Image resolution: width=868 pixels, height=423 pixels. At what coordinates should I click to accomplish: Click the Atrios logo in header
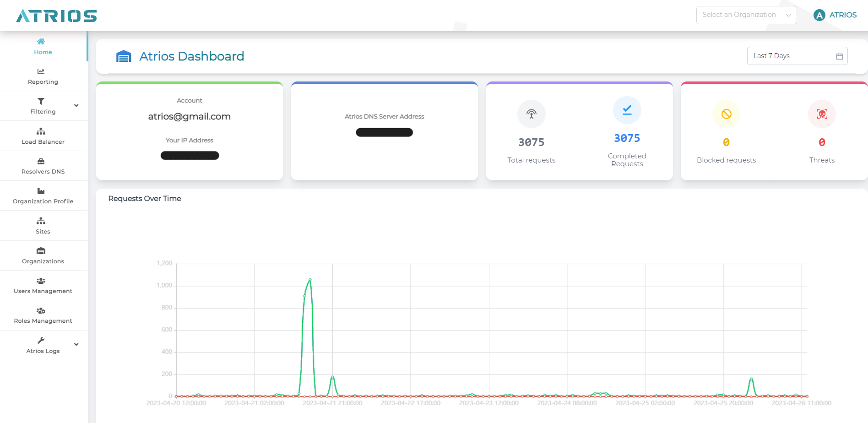57,16
